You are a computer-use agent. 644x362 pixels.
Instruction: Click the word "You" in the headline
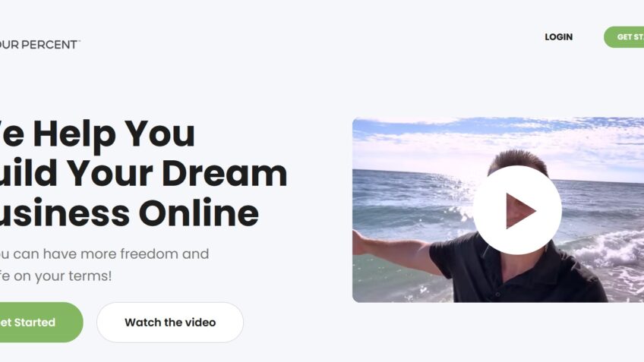[x=159, y=134]
